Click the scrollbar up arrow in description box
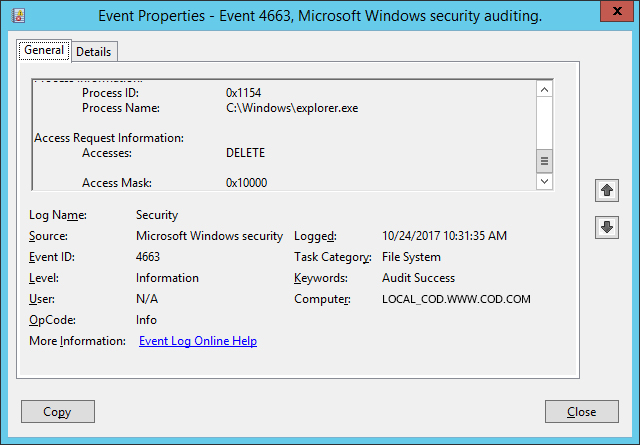 click(x=544, y=89)
